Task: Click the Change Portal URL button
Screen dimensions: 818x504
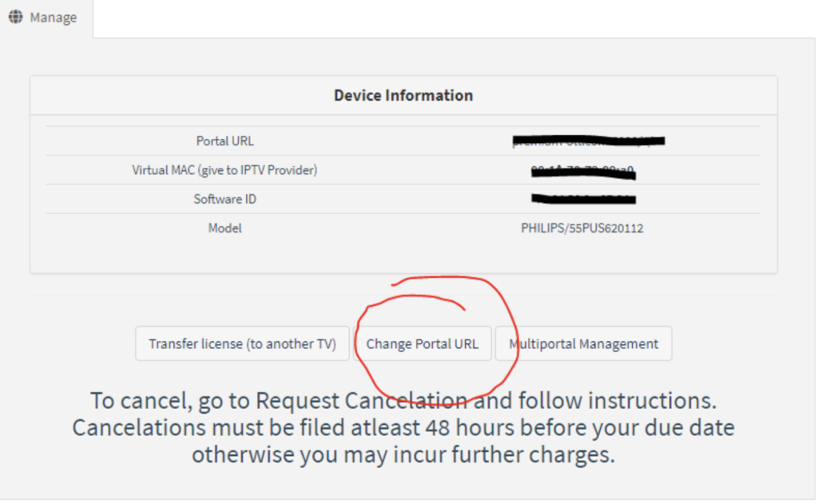Action: coord(423,344)
